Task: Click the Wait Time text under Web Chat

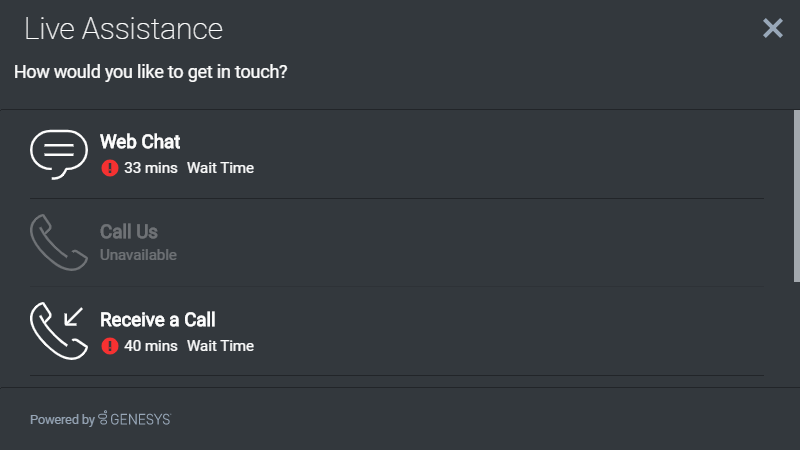Action: point(220,168)
